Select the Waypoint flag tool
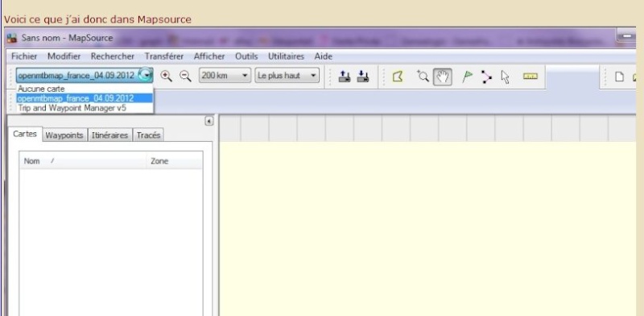Image resolution: width=644 pixels, height=316 pixels. pyautogui.click(x=467, y=77)
